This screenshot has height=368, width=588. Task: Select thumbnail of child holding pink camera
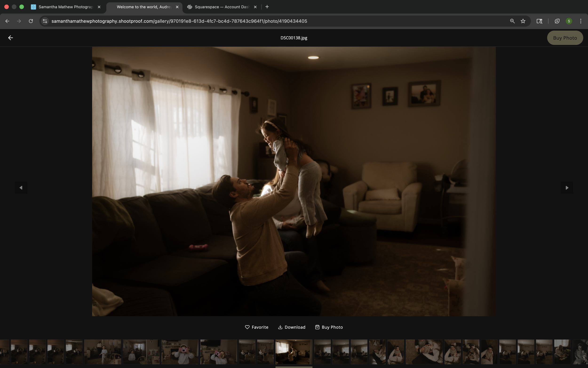[180, 352]
